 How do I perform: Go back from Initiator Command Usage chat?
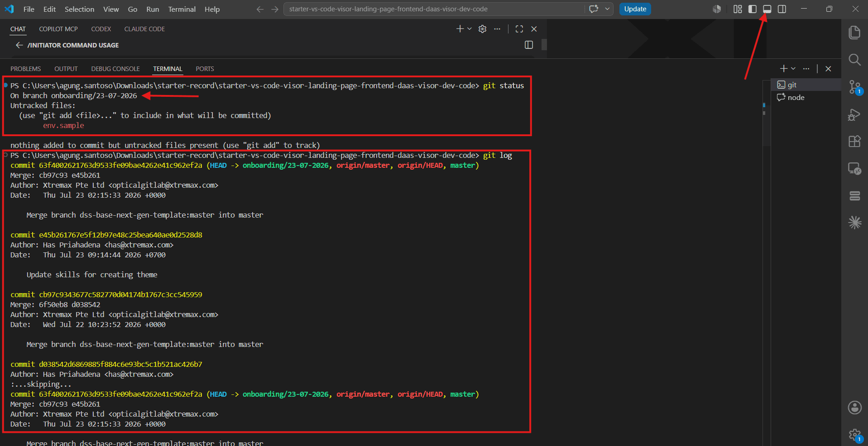tap(19, 45)
